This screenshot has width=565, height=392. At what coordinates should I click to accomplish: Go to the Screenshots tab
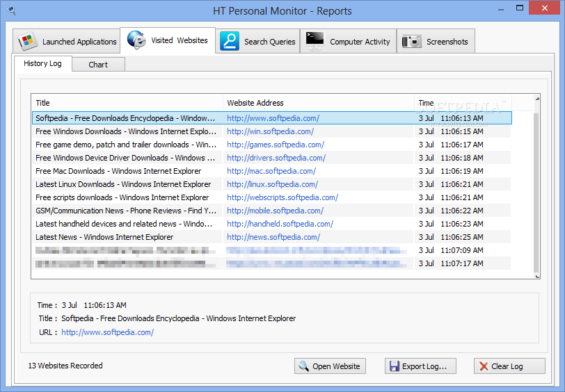436,42
